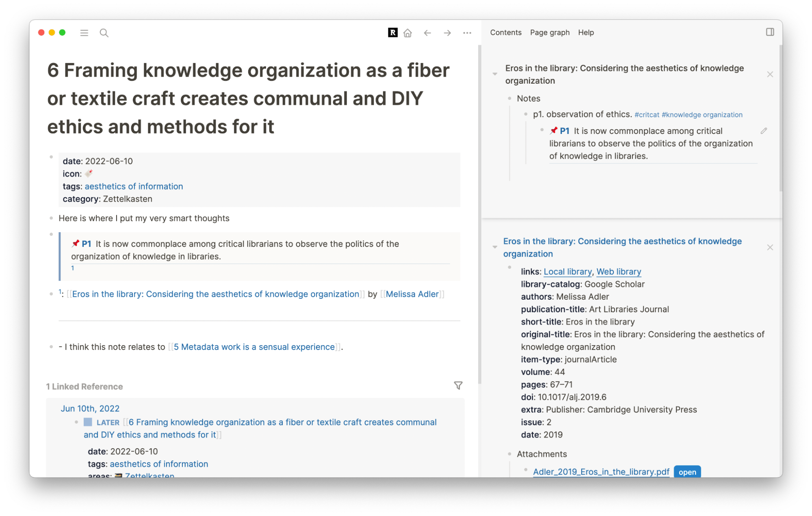812x516 pixels.
Task: Toggle the right sidebar panel icon
Action: pyautogui.click(x=770, y=32)
